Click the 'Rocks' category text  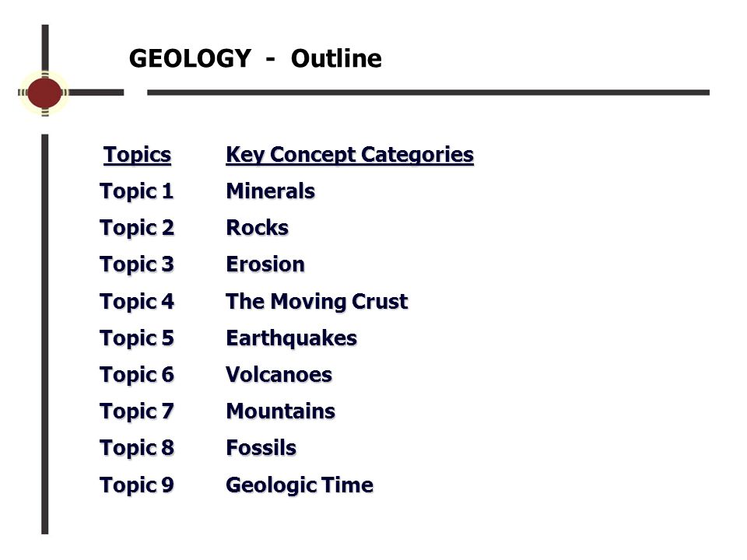[258, 228]
